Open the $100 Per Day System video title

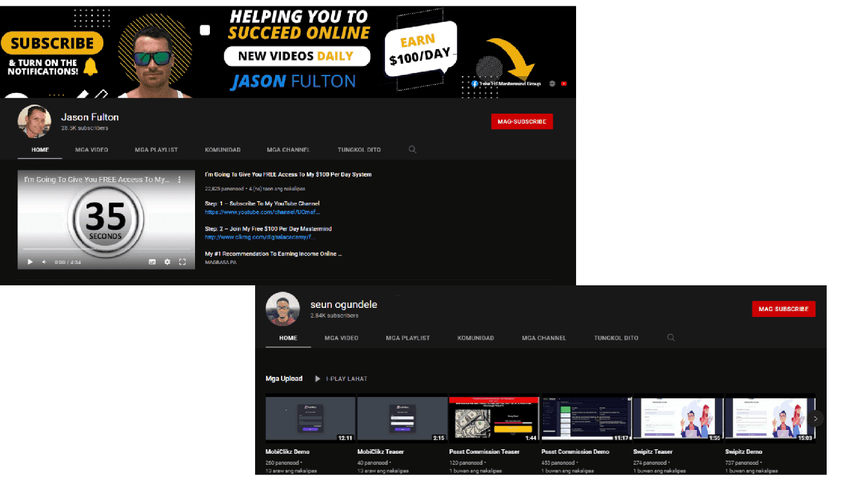click(x=288, y=174)
